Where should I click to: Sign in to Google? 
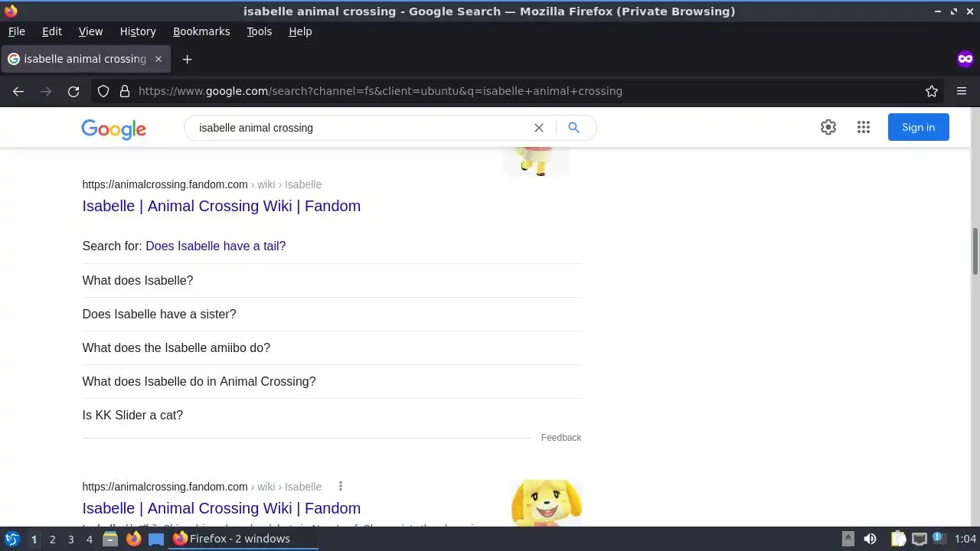click(918, 127)
